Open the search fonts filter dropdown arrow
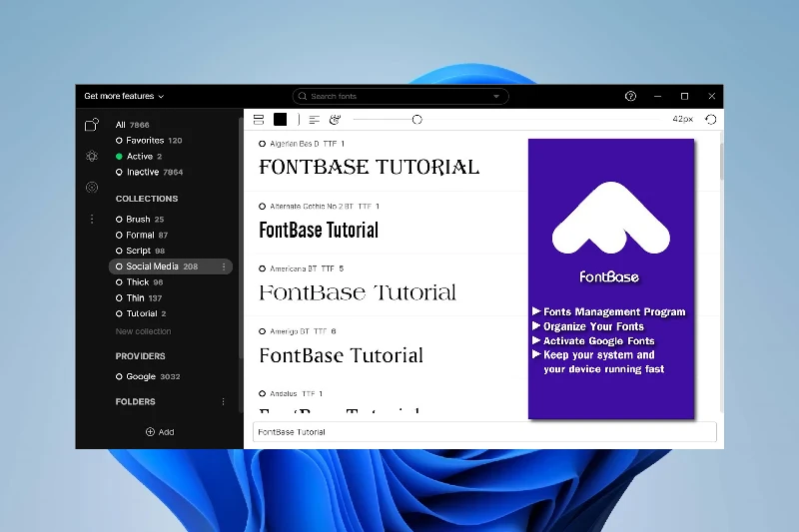 point(496,97)
